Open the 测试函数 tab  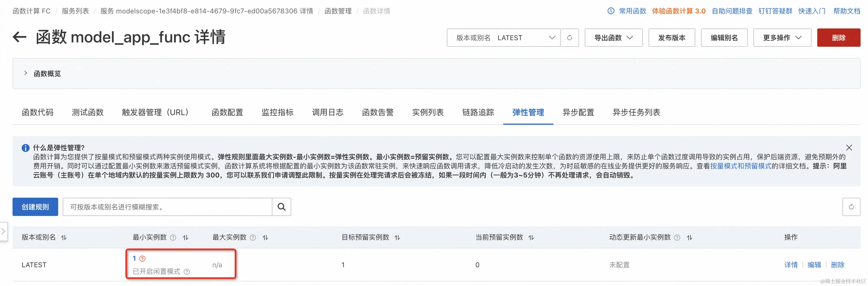pyautogui.click(x=88, y=112)
